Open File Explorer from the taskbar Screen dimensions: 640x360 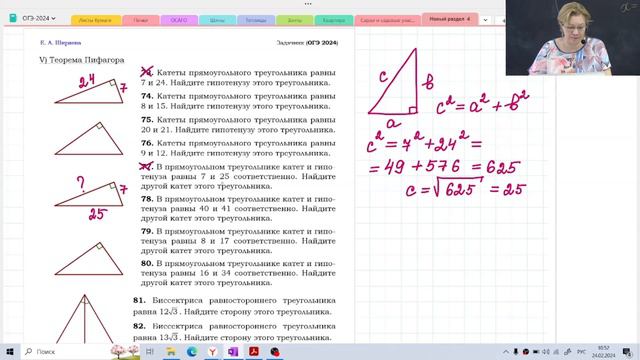click(171, 351)
